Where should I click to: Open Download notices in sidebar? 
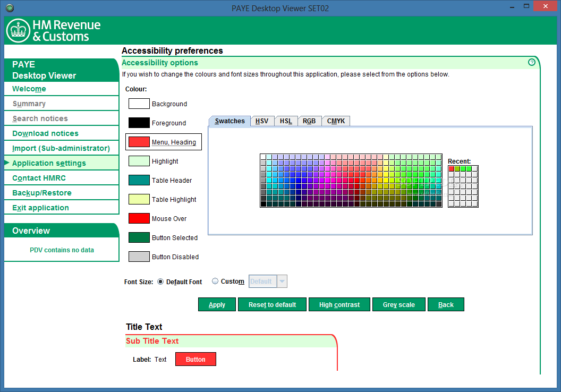pyautogui.click(x=61, y=133)
